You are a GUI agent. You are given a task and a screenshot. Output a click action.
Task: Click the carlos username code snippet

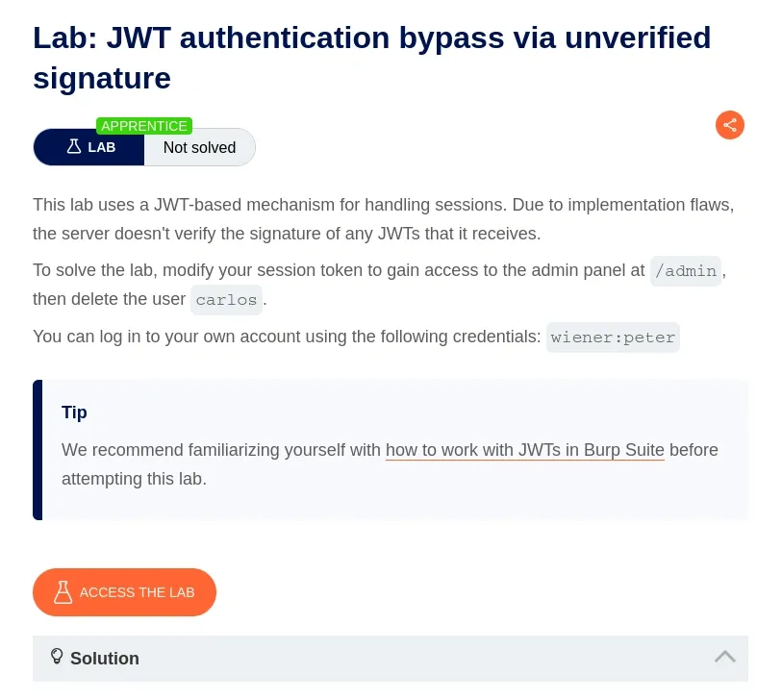(x=226, y=300)
